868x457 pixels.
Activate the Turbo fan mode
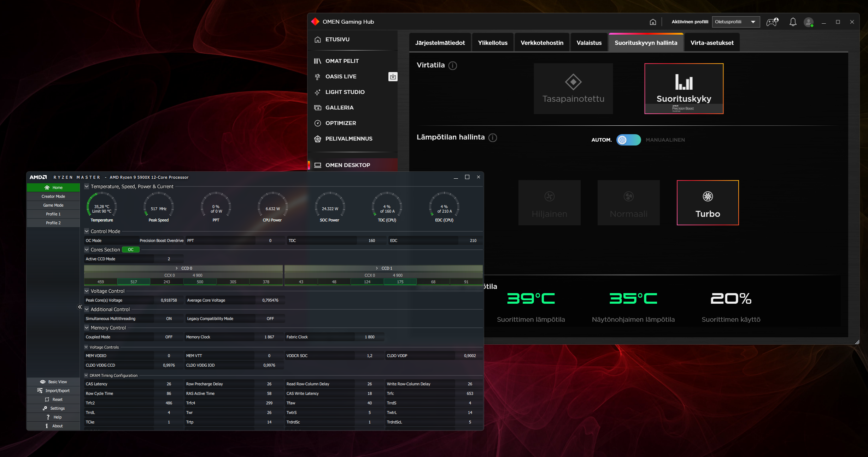(707, 202)
